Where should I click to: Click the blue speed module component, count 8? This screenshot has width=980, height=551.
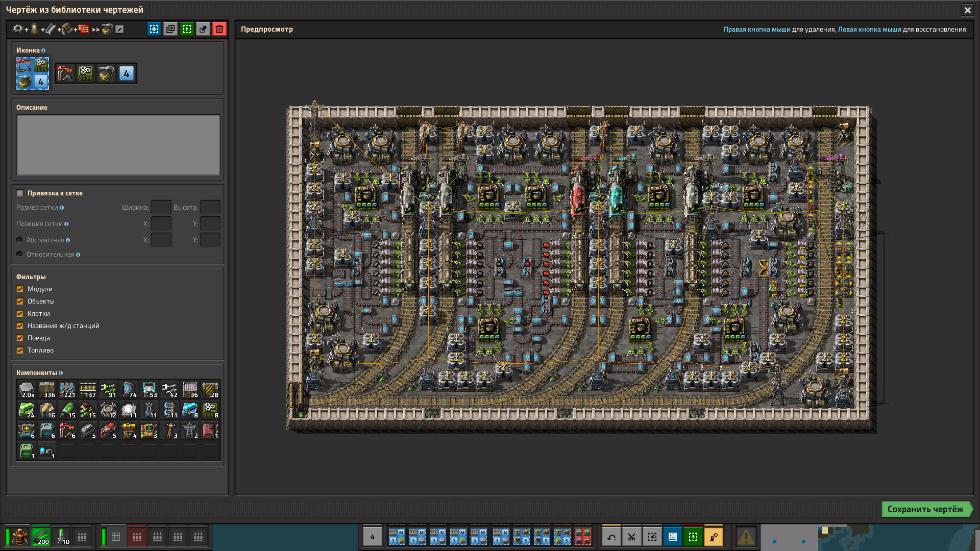(190, 410)
